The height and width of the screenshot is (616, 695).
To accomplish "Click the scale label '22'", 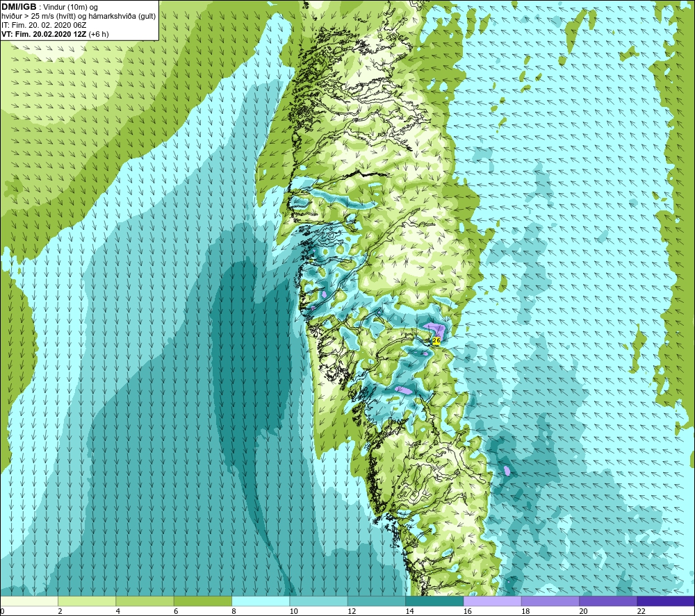I will click(x=641, y=611).
